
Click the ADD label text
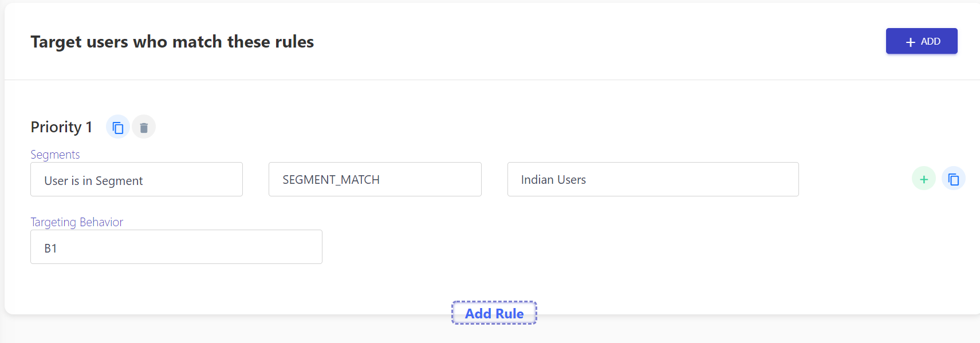click(x=930, y=41)
